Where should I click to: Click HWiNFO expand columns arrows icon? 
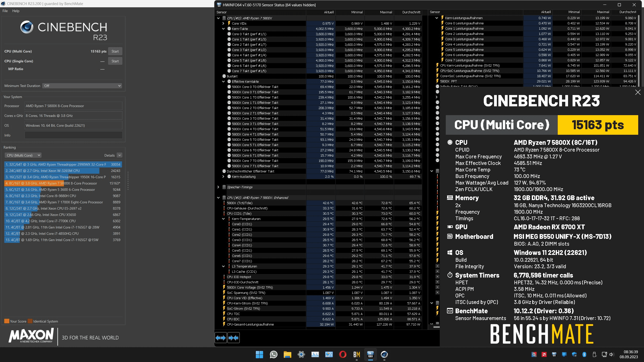coord(221,338)
